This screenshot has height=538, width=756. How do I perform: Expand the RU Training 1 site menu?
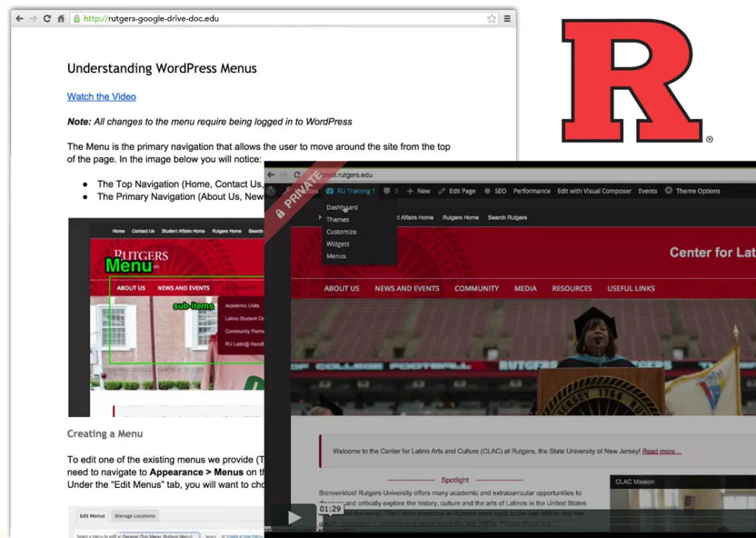pos(351,191)
